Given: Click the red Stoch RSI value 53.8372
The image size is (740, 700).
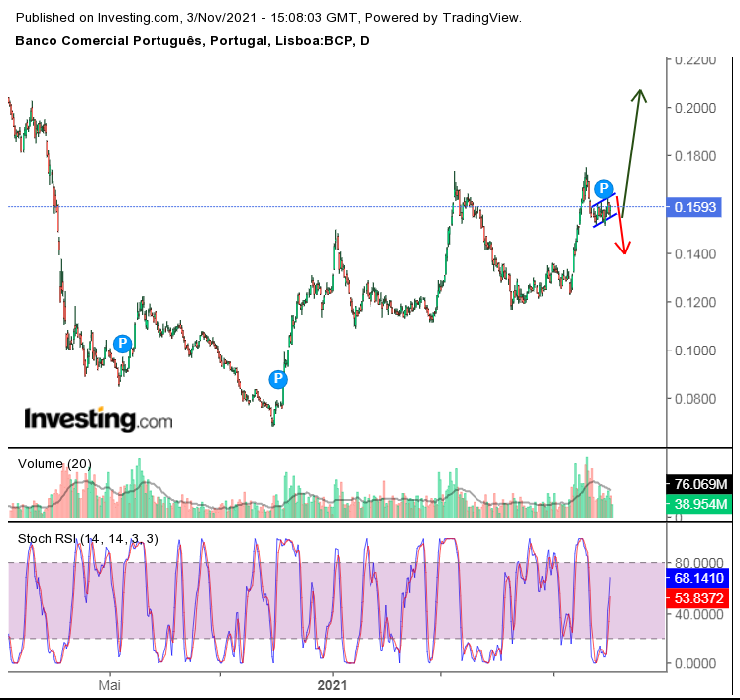Looking at the screenshot, I should click(x=697, y=598).
